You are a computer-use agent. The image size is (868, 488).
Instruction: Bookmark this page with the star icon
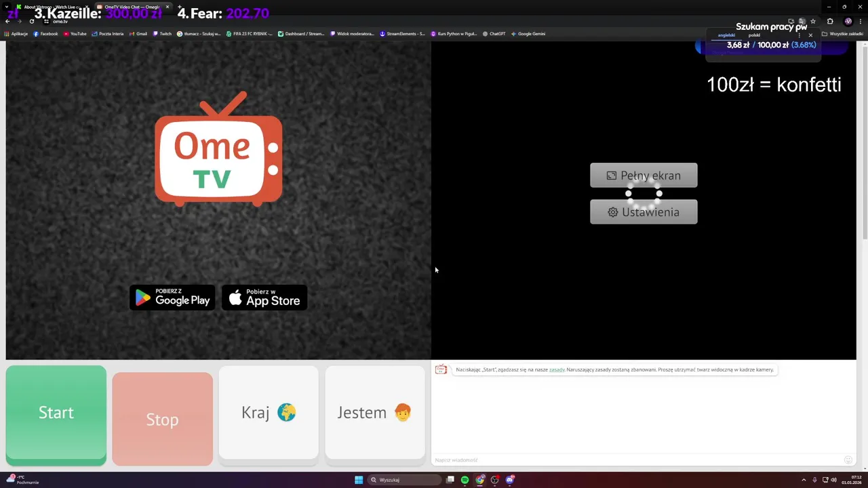(x=813, y=21)
